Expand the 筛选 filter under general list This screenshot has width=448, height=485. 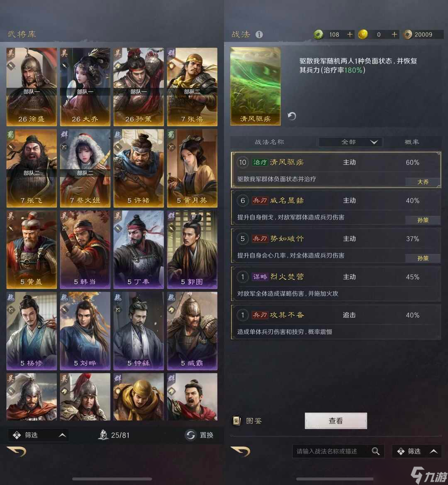38,435
